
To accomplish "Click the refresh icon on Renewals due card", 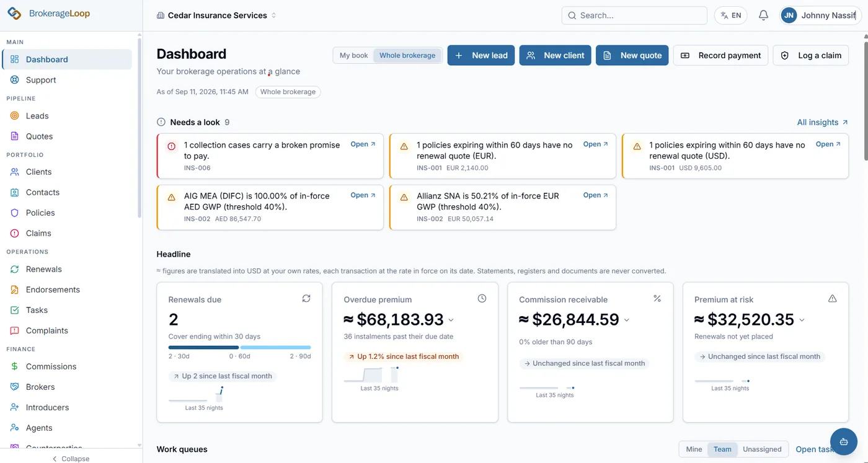I will (x=306, y=299).
